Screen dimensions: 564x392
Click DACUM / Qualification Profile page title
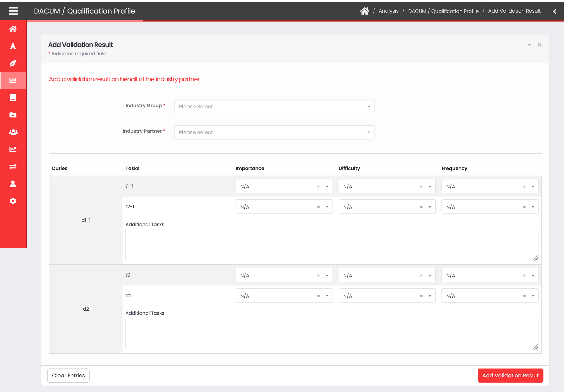84,11
